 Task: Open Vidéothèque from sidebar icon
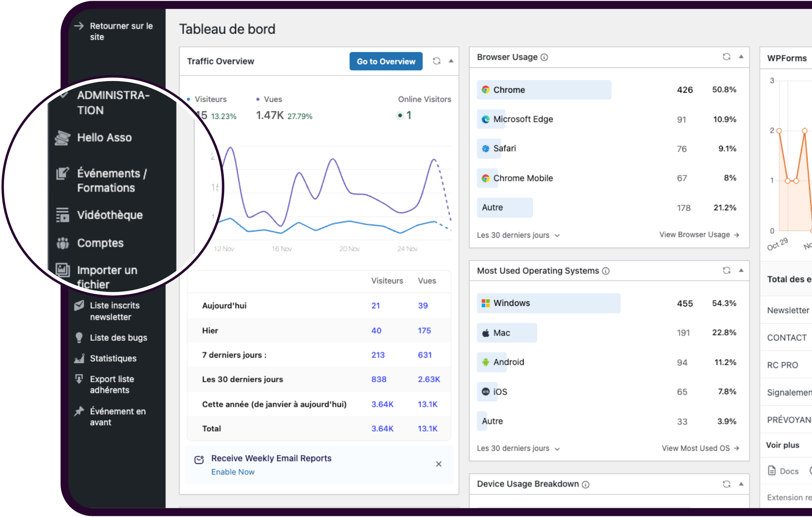pyautogui.click(x=63, y=215)
